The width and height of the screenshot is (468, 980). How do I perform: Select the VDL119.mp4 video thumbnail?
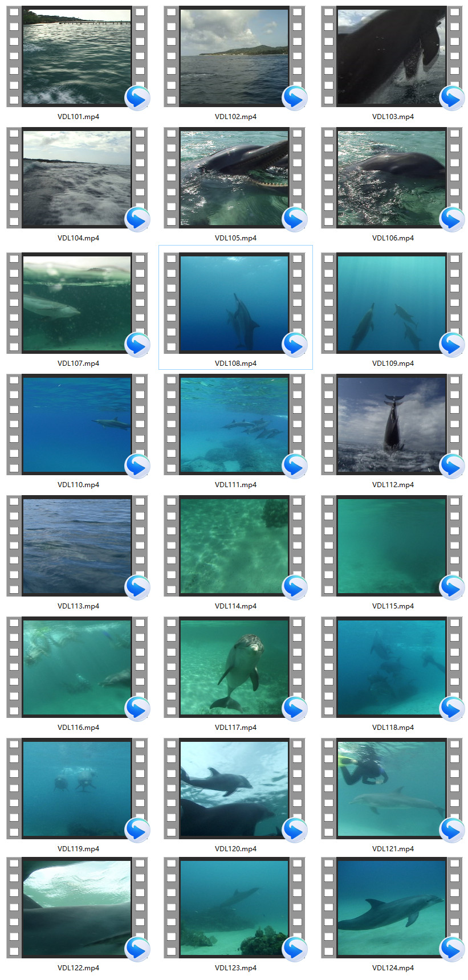point(77,789)
